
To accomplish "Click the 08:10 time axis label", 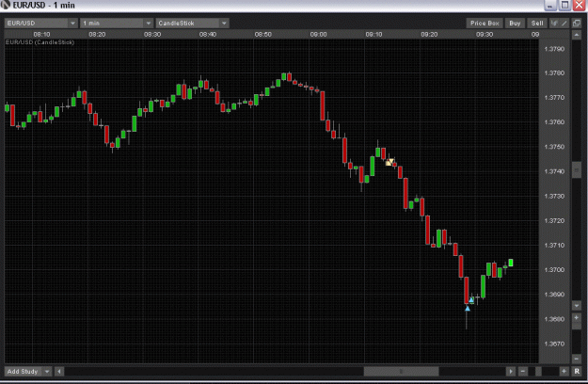I will coord(41,34).
